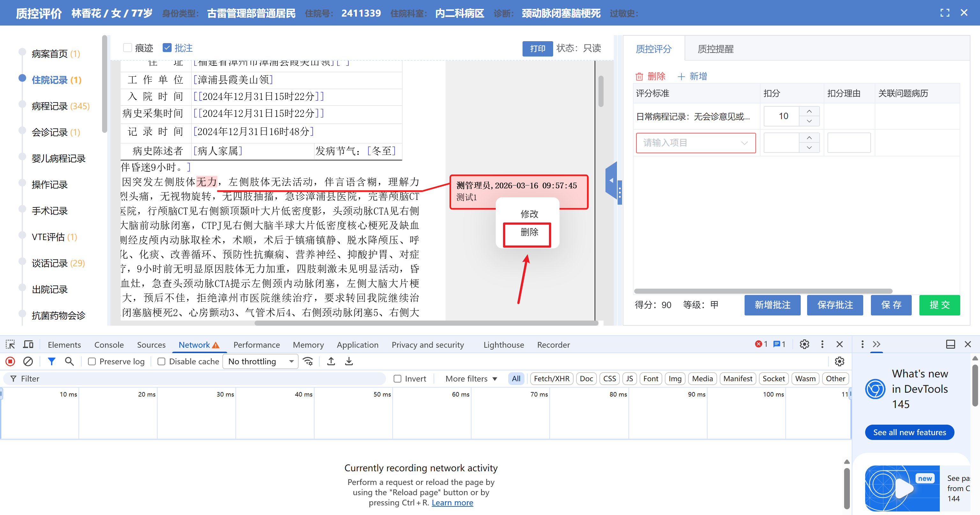Open the network search magnifier icon
This screenshot has width=980, height=515.
click(x=69, y=361)
